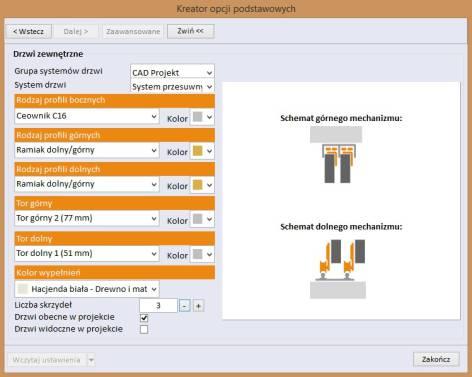Image resolution: width=472 pixels, height=377 pixels.
Task: Enable Drzwi widoczne w projekcie checkbox
Action: 144,329
